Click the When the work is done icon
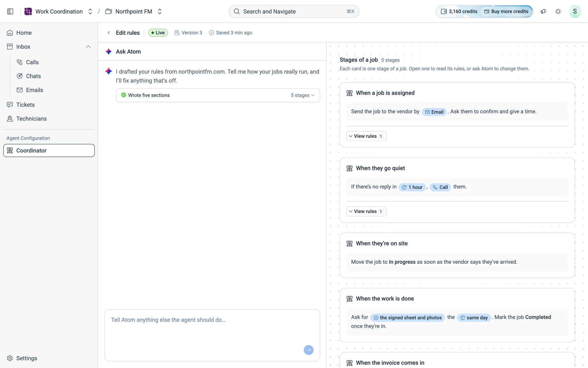Screen dimensions: 588x368 coord(349,299)
